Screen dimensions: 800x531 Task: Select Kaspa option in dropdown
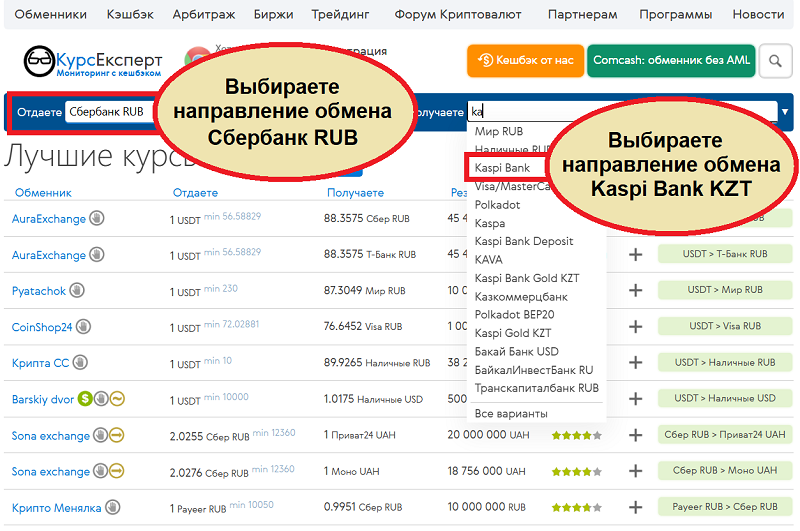tap(489, 223)
